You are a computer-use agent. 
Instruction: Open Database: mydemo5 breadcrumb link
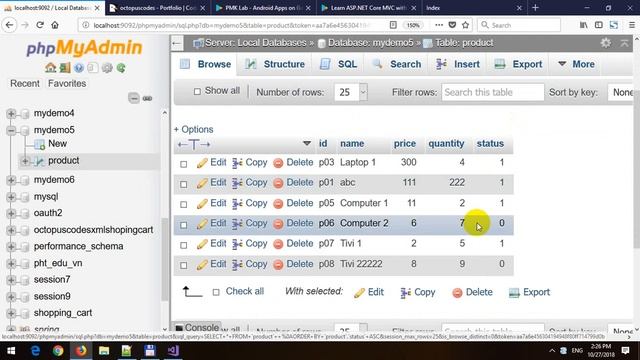click(x=371, y=43)
